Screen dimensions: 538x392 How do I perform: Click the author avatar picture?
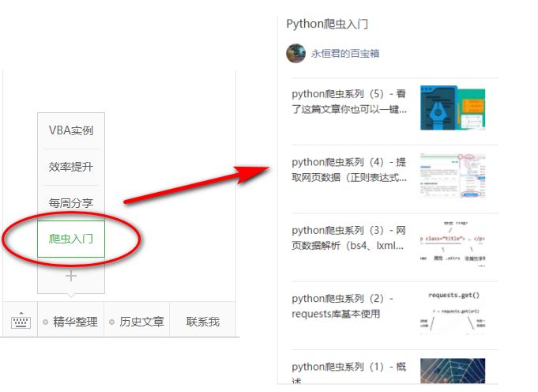295,53
